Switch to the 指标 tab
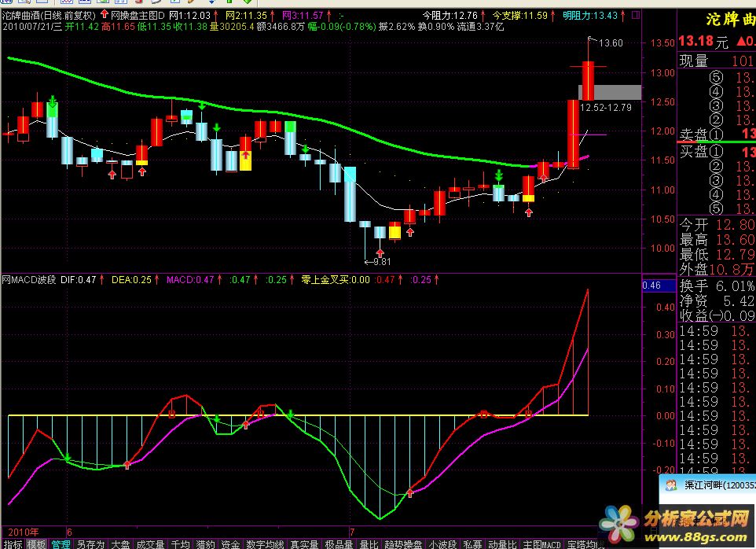The width and height of the screenshot is (756, 549). pos(13,544)
